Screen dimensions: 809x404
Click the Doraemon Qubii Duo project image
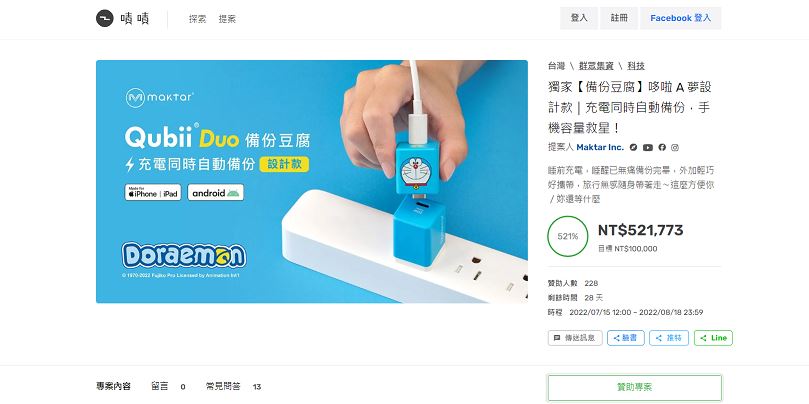tap(312, 182)
